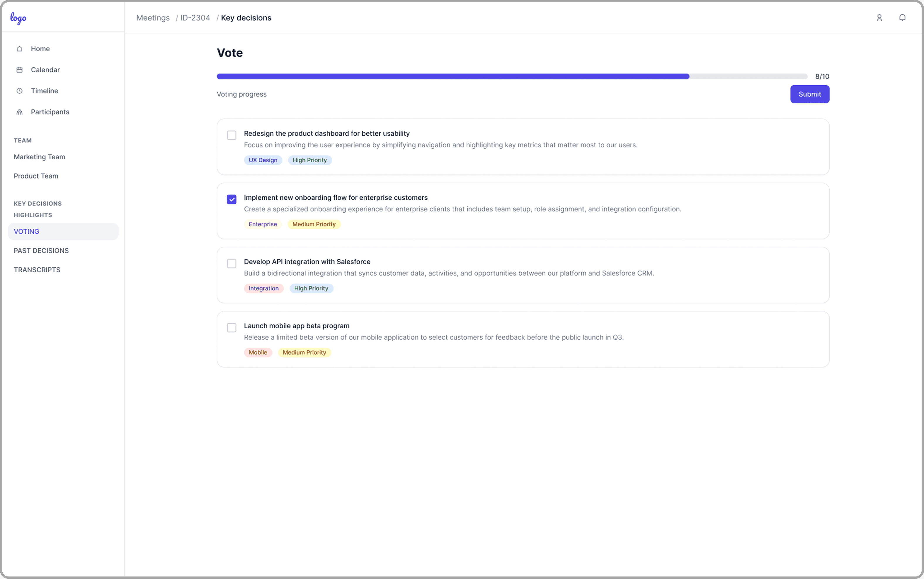Open notifications bell icon

(902, 18)
